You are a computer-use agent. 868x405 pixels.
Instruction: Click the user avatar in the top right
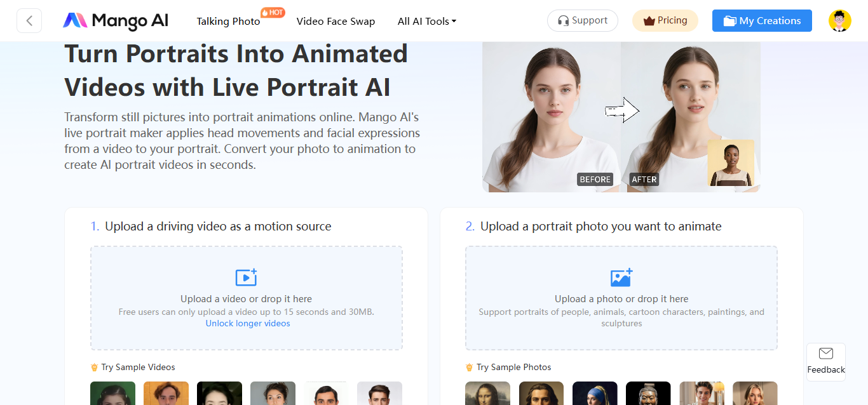840,20
